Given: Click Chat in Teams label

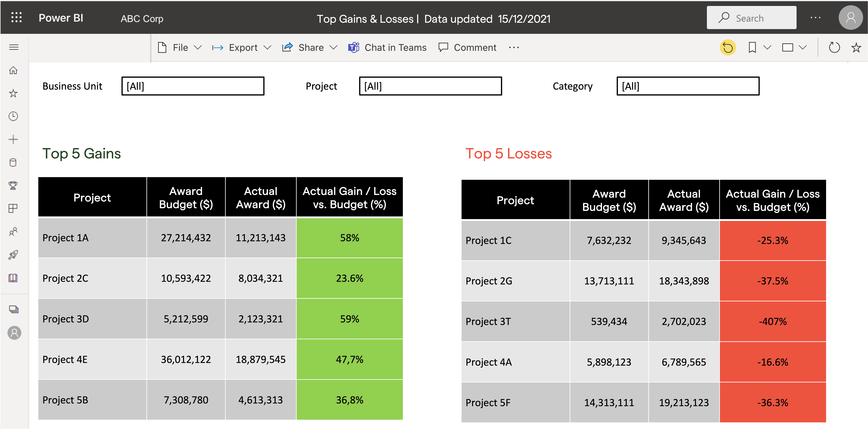Looking at the screenshot, I should 396,47.
